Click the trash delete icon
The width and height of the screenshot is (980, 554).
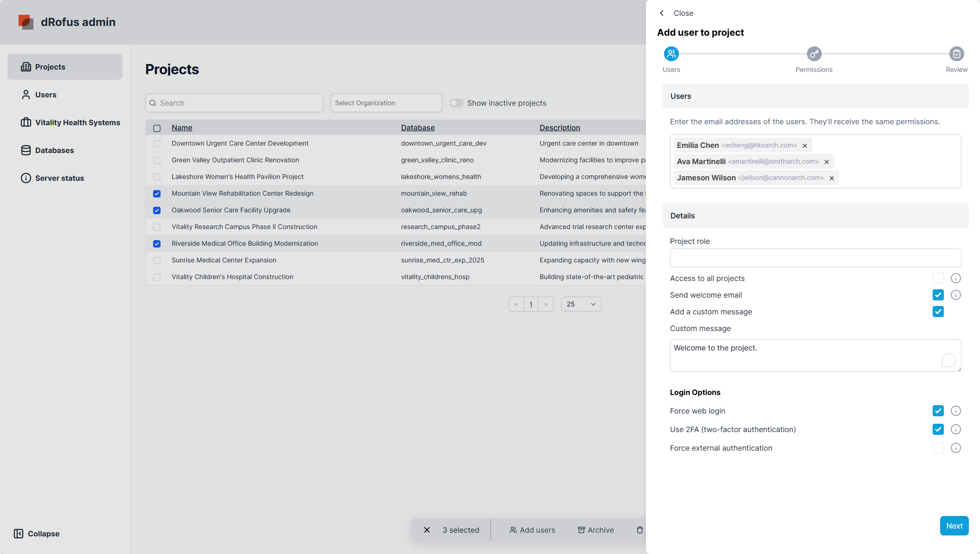pos(640,530)
